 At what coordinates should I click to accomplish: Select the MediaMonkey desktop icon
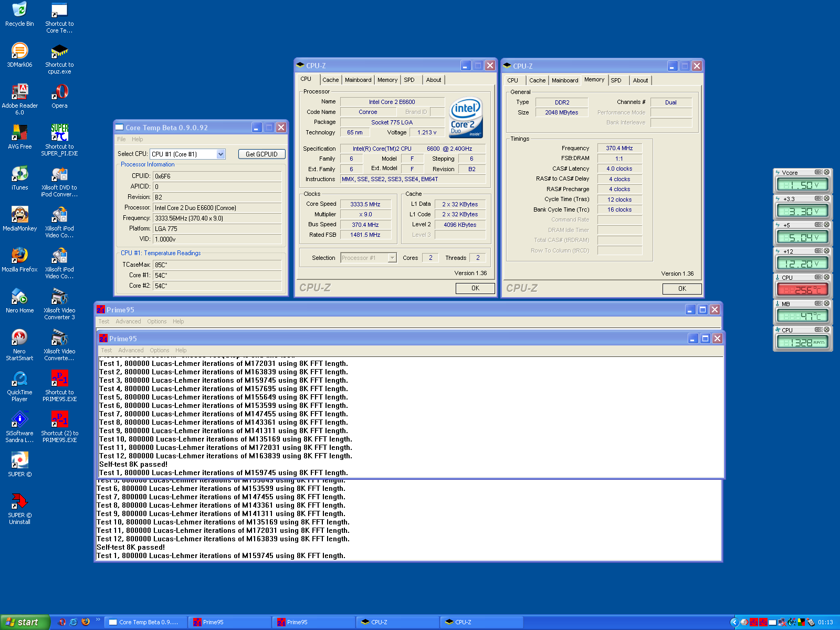[x=19, y=218]
